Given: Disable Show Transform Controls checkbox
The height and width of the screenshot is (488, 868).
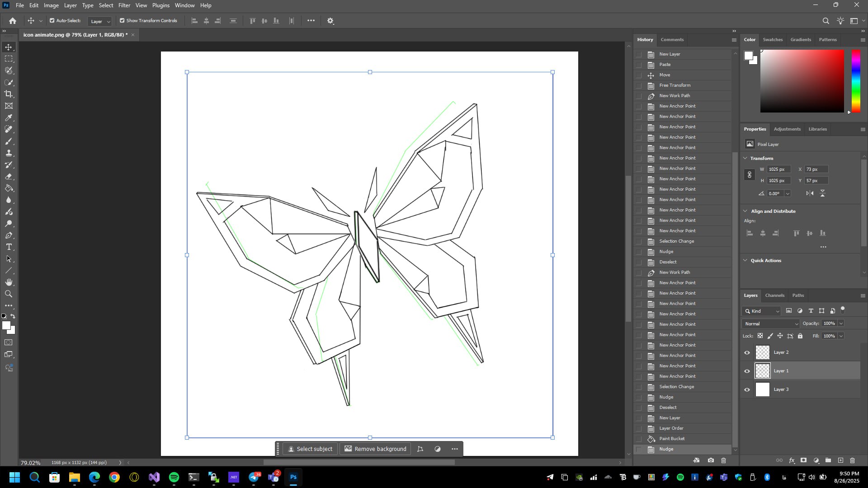Looking at the screenshot, I should tap(122, 21).
